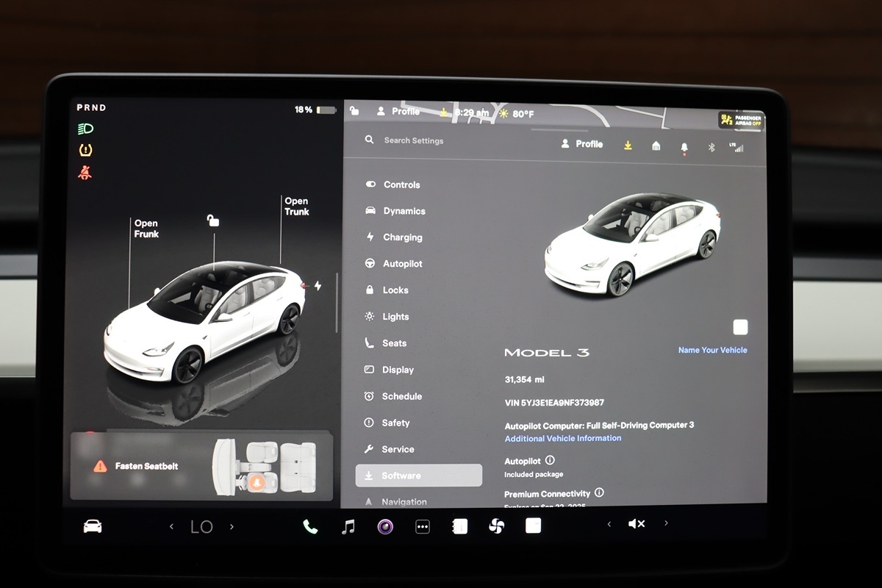
Task: Decrease temperature with left arrow beside LO
Action: pyautogui.click(x=171, y=526)
